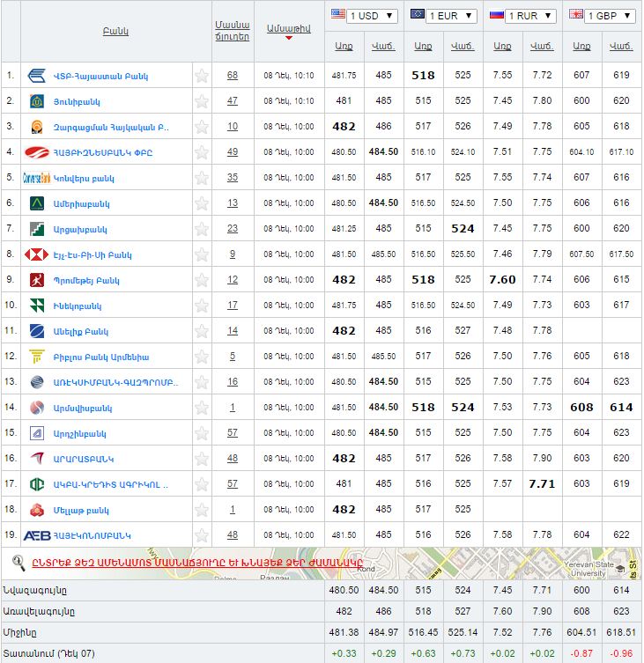Image resolution: width=644 pixels, height=663 pixels.
Task: Toggle favorite star for Araratbank
Action: (x=202, y=459)
